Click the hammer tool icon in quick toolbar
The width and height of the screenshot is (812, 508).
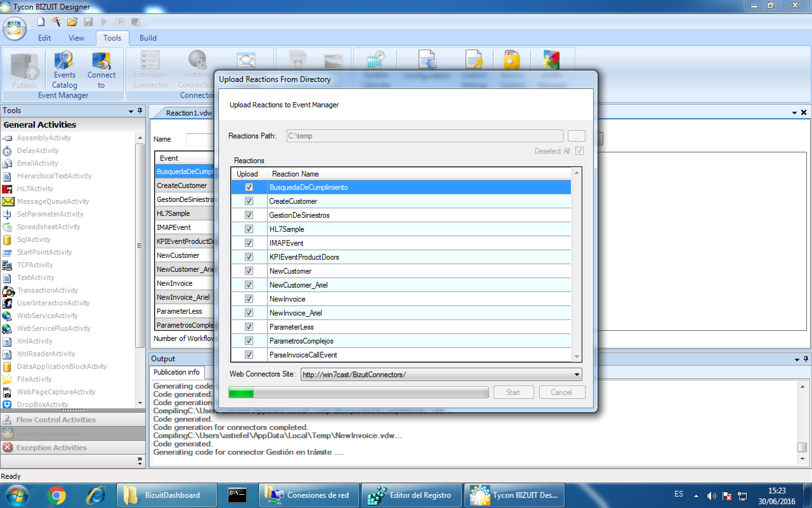click(x=56, y=22)
